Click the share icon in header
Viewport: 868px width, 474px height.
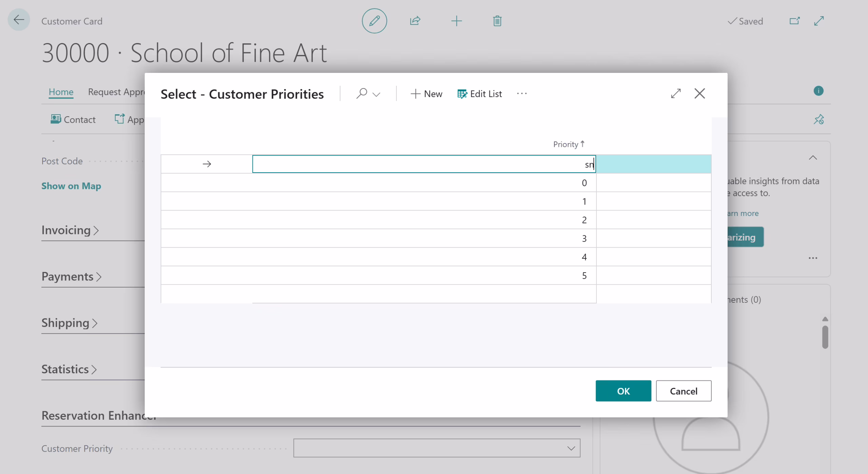point(415,21)
